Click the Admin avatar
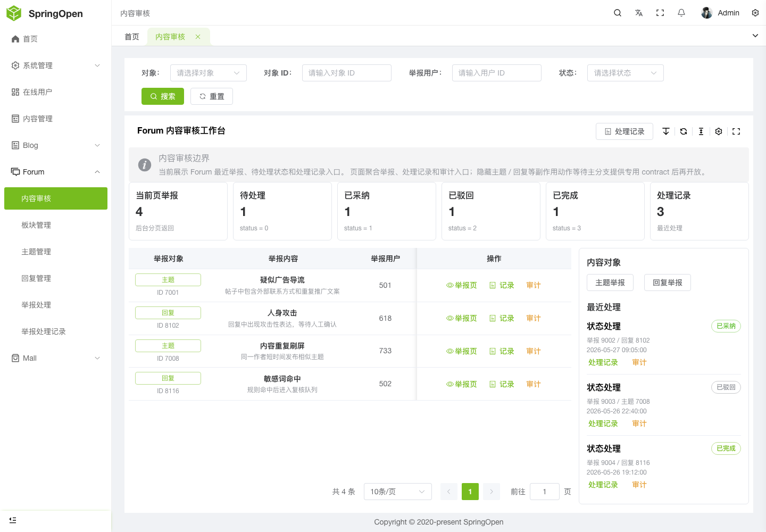This screenshot has width=766, height=532. 706,13
